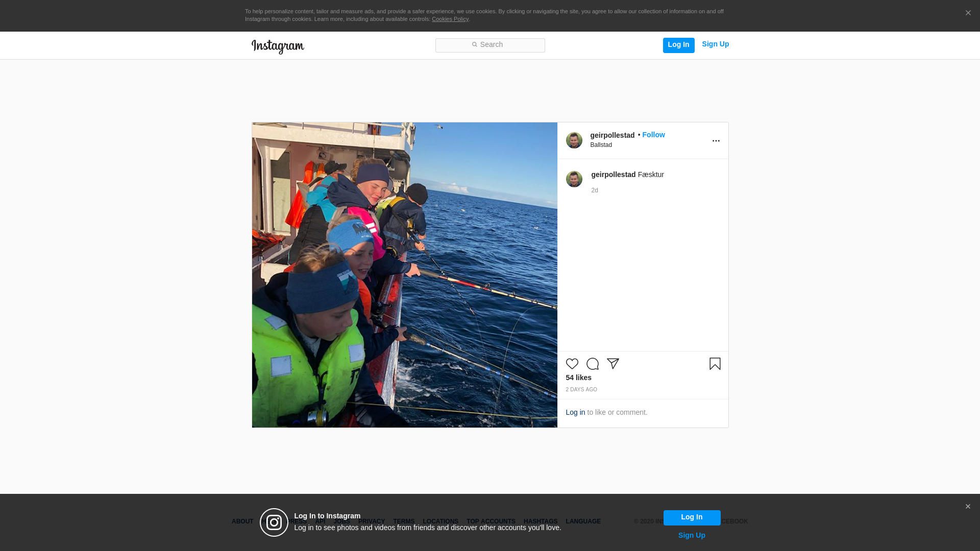Image resolution: width=980 pixels, height=551 pixels.
Task: Click the 2 DAYS AGO timestamp
Action: pos(581,390)
